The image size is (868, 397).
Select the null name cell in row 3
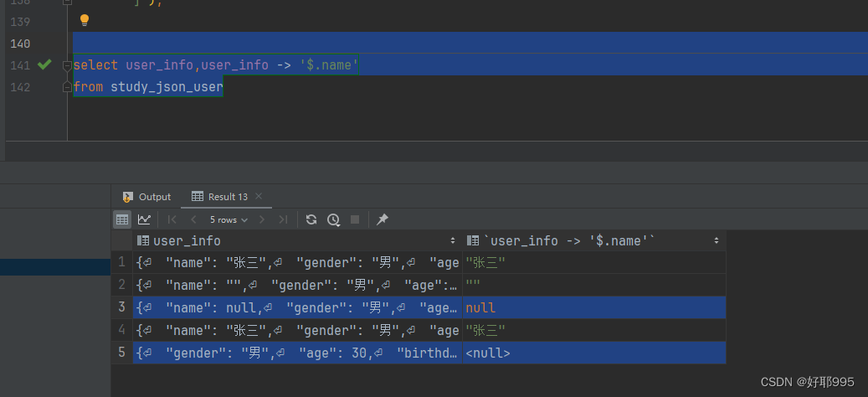point(480,307)
